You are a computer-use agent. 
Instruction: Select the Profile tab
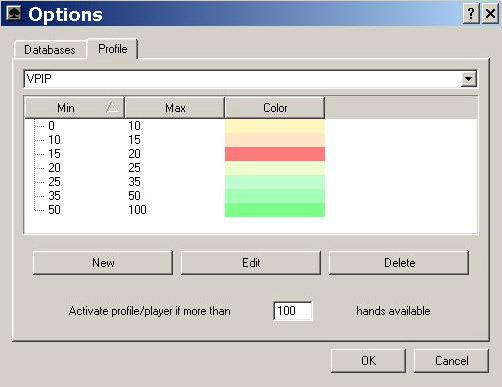click(x=113, y=49)
